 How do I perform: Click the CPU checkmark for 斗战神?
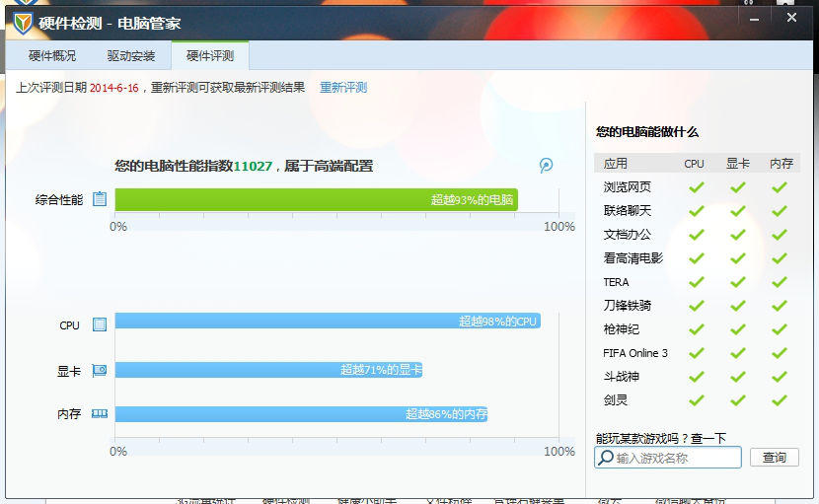pos(697,377)
